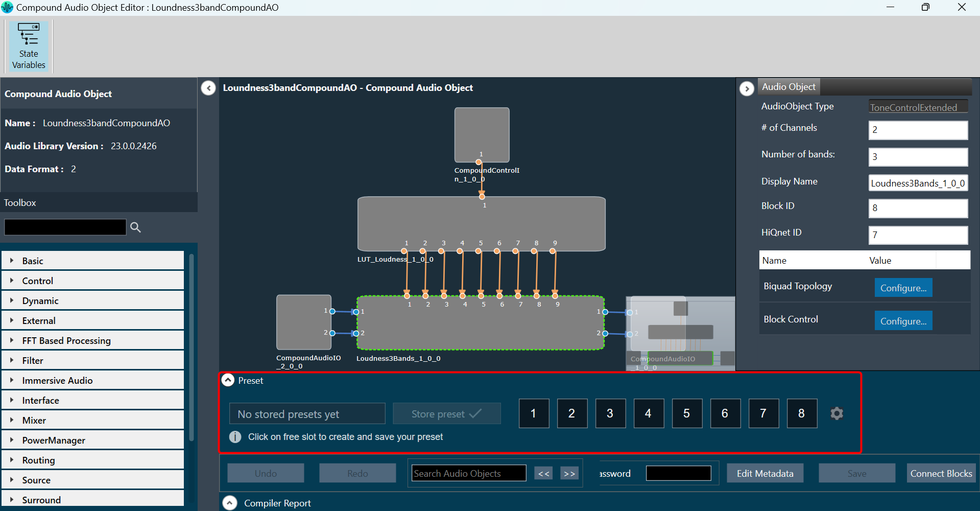
Task: Select preset slot 2
Action: [x=572, y=413]
